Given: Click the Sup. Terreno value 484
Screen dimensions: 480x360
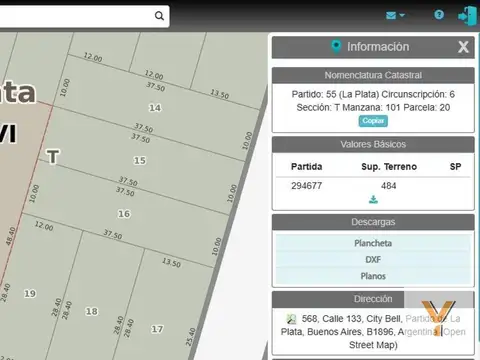Looking at the screenshot, I should [x=389, y=186].
